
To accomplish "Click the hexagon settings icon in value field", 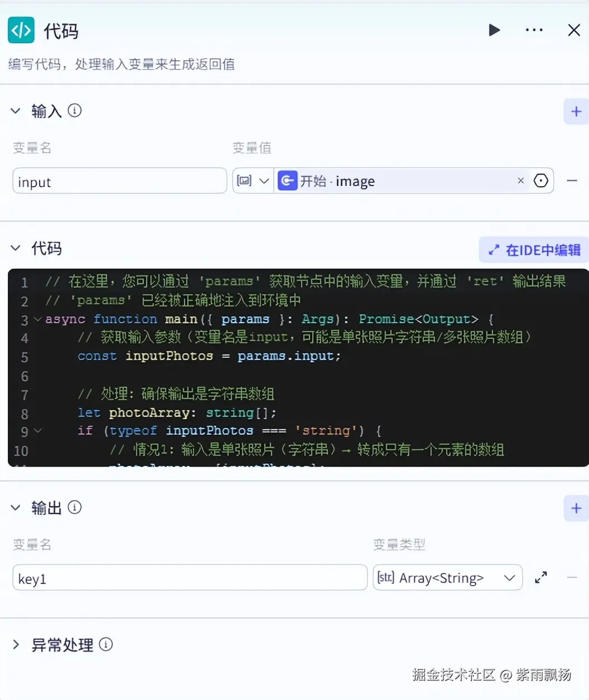I will pos(540,181).
